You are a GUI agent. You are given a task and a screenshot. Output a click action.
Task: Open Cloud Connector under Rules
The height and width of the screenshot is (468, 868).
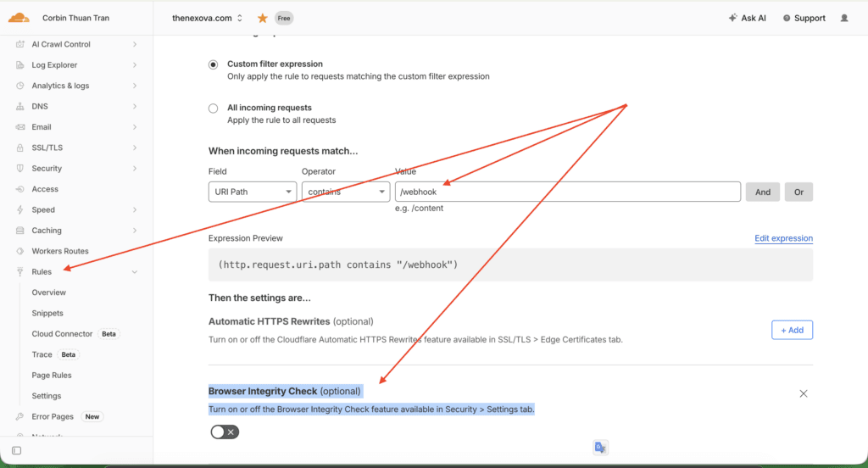click(x=62, y=334)
